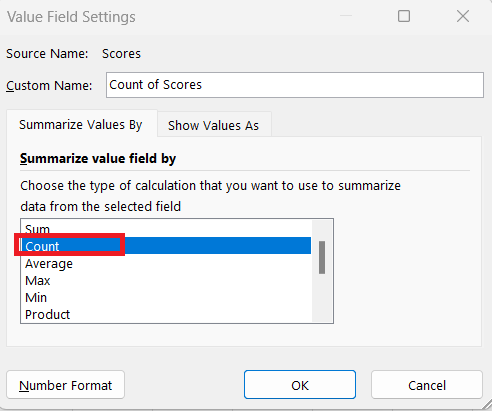492x411 pixels.
Task: Click the scrollbar track below the thumb
Action: coord(322,297)
